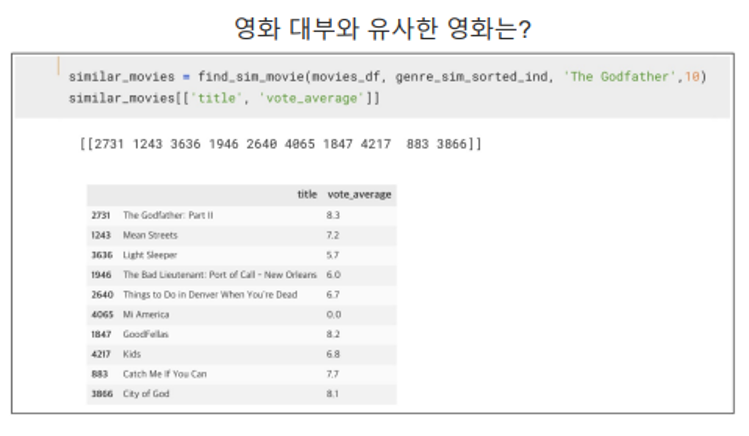Click the 'Light Sleeper' title cell
This screenshot has height=436, width=749.
[x=150, y=255]
